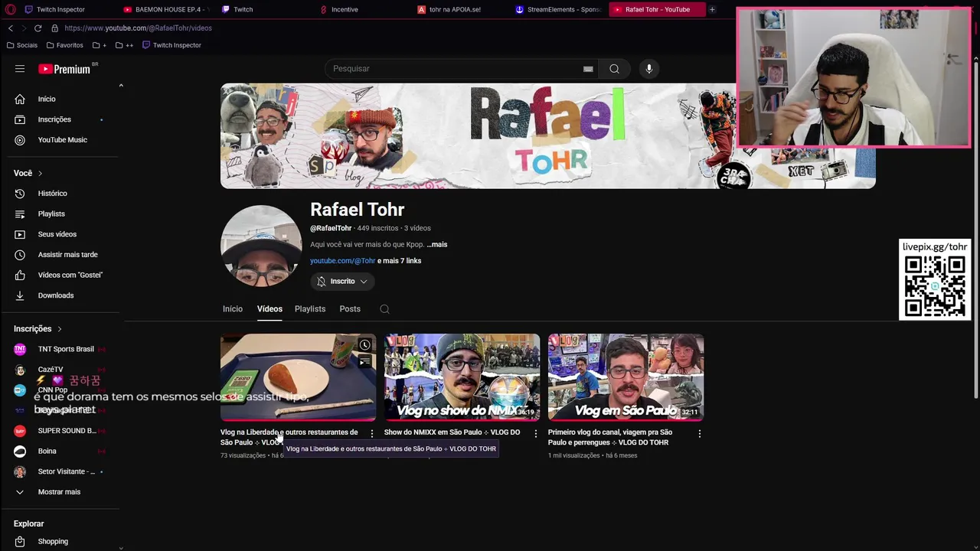
Task: Switch to Twitch Inspector browser tab
Action: coord(60,9)
